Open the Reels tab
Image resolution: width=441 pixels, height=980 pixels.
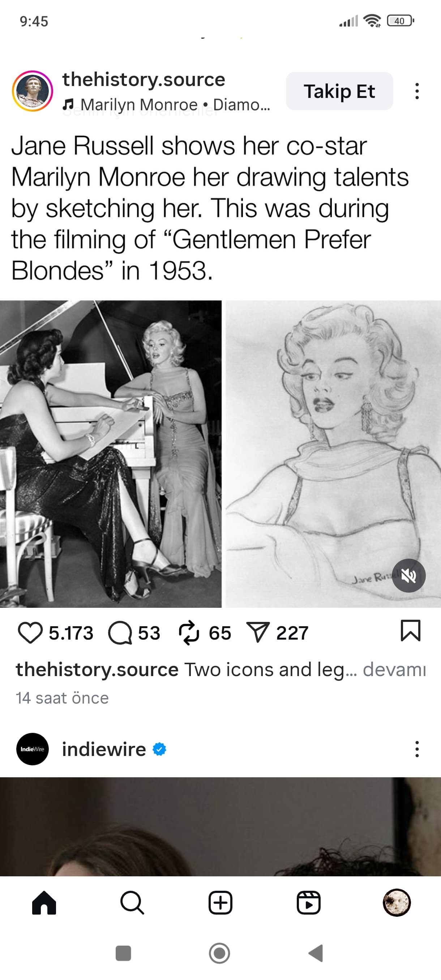tap(309, 903)
